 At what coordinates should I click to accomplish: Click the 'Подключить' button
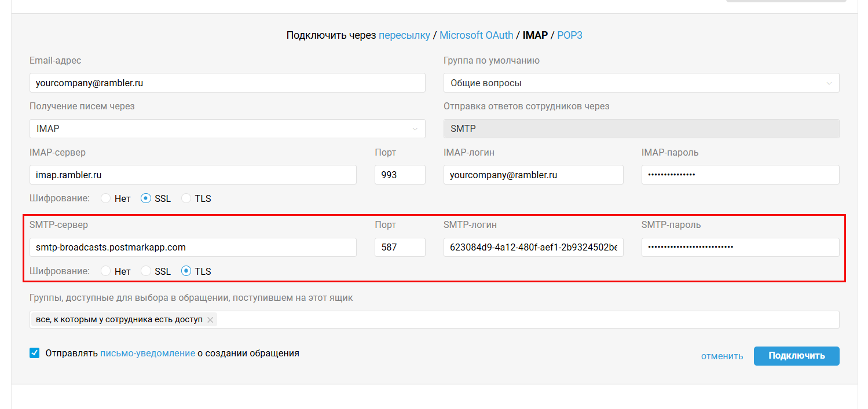point(796,356)
